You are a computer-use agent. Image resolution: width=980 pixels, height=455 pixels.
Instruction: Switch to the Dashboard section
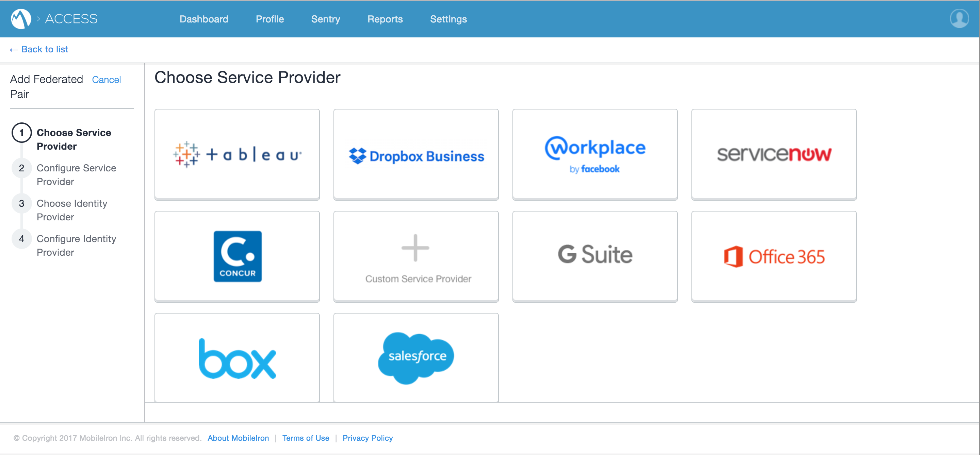[204, 19]
